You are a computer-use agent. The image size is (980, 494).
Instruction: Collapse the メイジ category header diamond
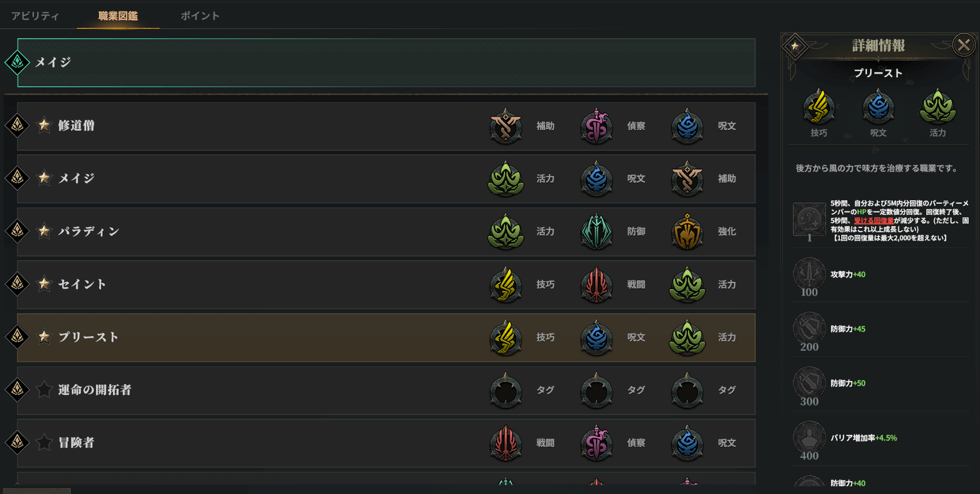(17, 62)
